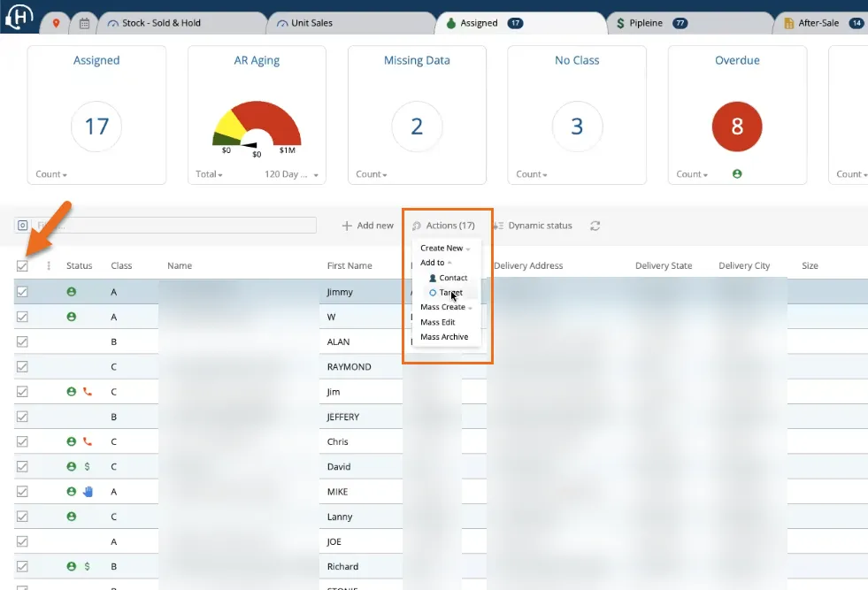Click the app logo in top-left corner

coord(20,19)
